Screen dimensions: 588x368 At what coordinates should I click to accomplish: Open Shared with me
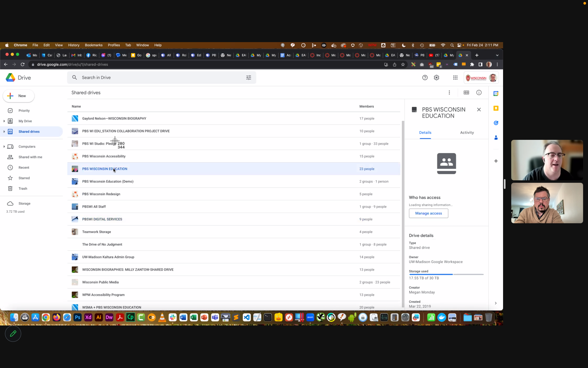pos(31,157)
